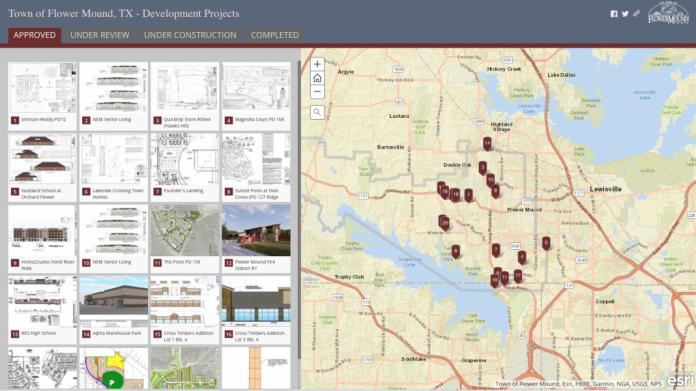Share on Twitter icon

pos(625,14)
